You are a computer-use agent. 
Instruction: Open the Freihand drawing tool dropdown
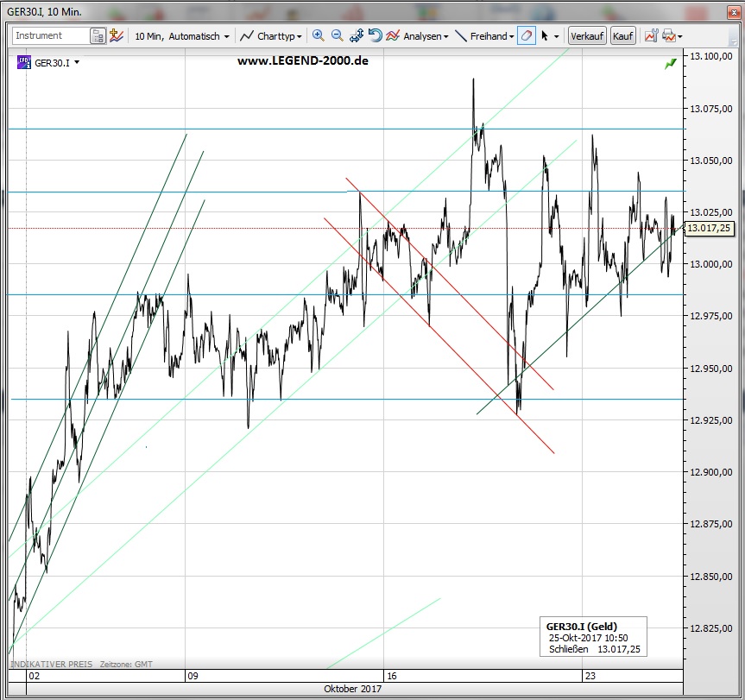pyautogui.click(x=492, y=36)
